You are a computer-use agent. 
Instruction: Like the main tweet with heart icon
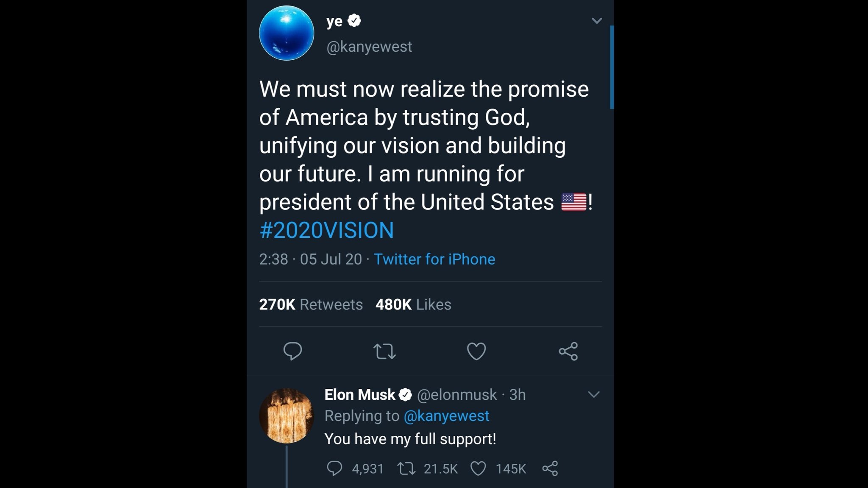click(476, 351)
